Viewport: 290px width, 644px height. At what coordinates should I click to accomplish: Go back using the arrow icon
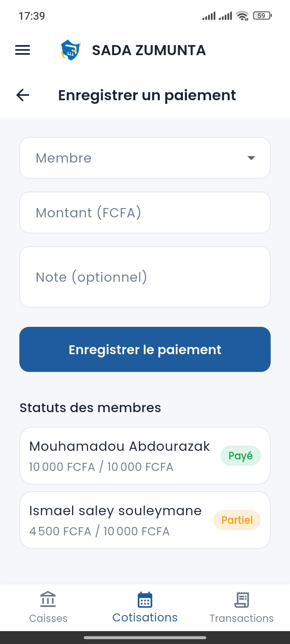click(x=23, y=95)
